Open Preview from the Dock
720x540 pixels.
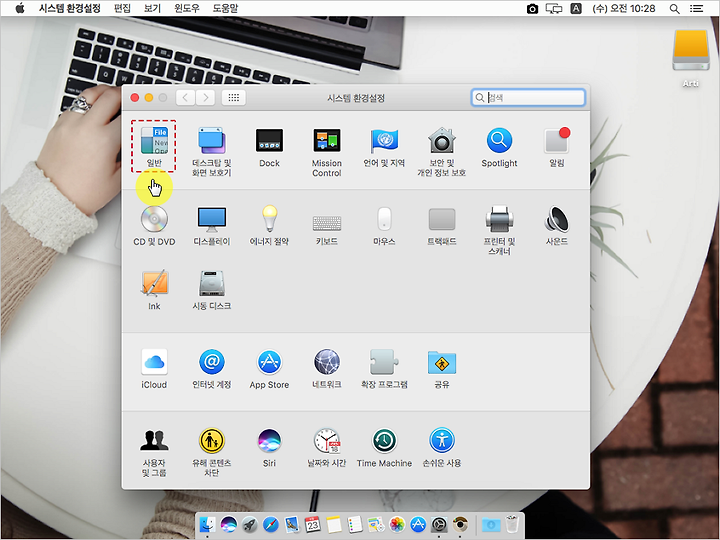click(x=292, y=524)
